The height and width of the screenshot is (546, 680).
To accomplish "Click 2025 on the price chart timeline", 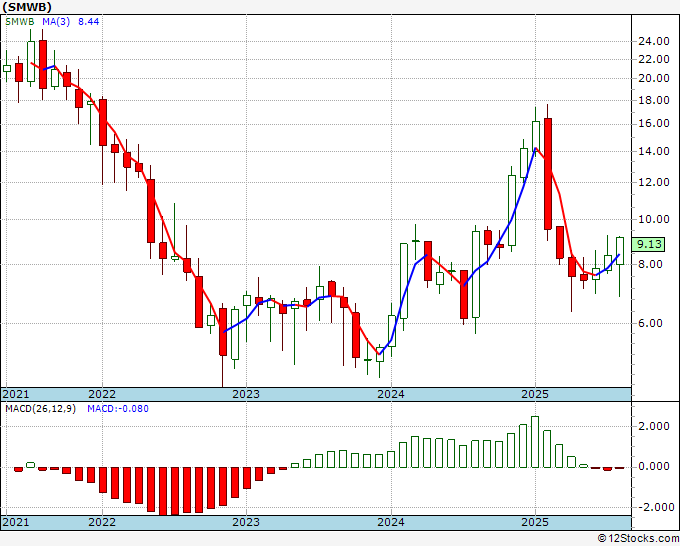I will coord(535,394).
